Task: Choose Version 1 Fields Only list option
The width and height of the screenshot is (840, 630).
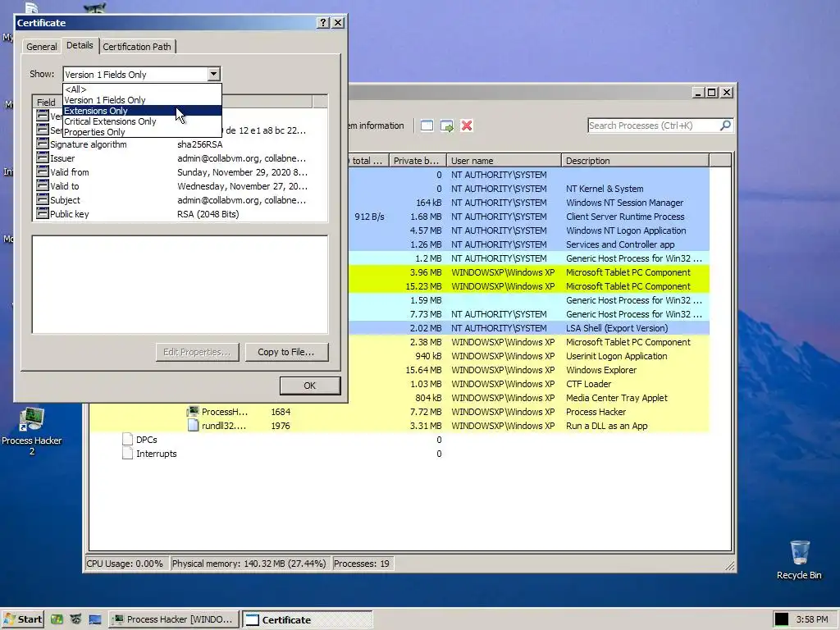Action: pyautogui.click(x=142, y=100)
